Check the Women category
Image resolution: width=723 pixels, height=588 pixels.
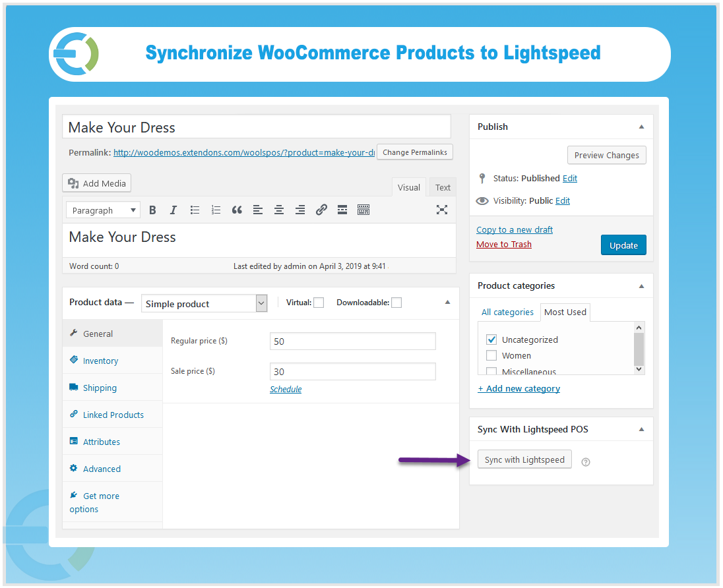(491, 355)
